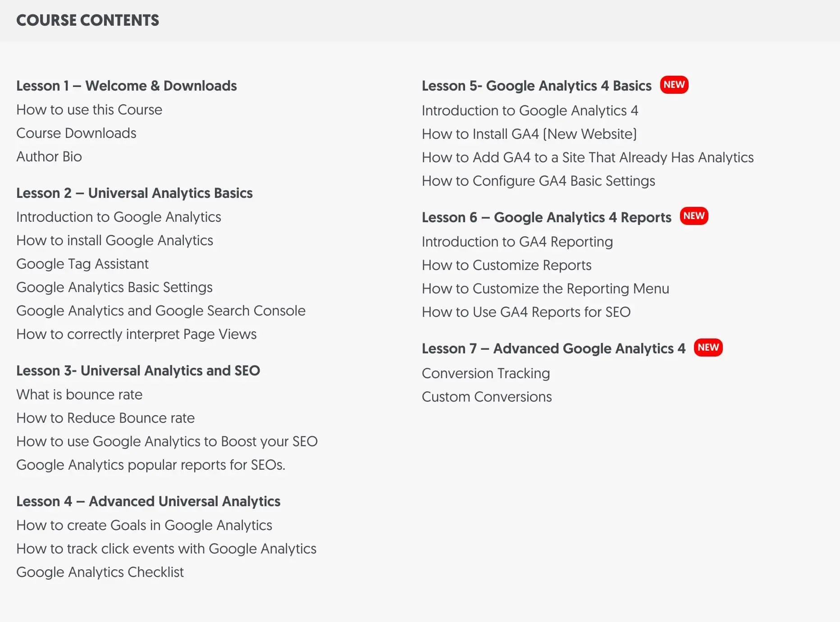Screen dimensions: 840x622
Task: Click the Lesson 4 Advanced Universal Analytics heading
Action: [x=148, y=501]
